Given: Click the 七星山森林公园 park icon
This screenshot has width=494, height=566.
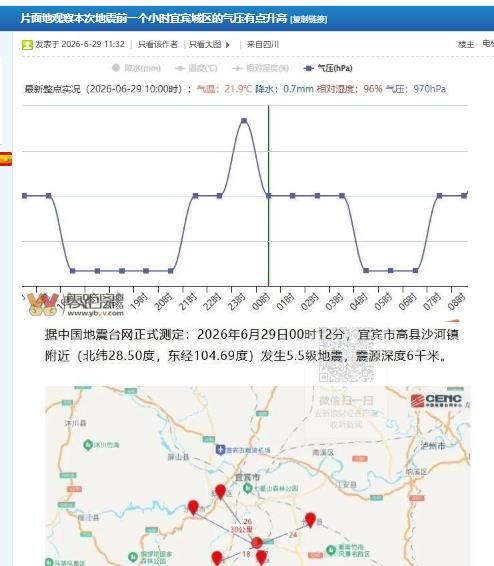Looking at the screenshot, I should [248, 488].
